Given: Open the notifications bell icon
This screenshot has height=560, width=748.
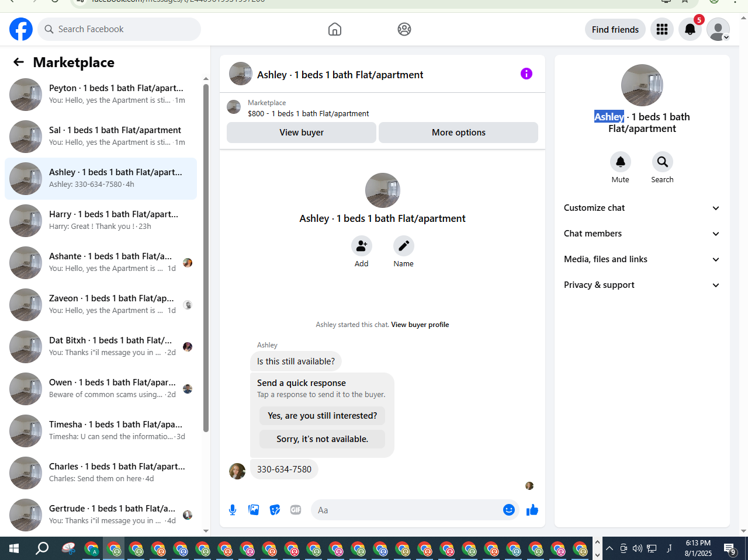Looking at the screenshot, I should (x=690, y=29).
